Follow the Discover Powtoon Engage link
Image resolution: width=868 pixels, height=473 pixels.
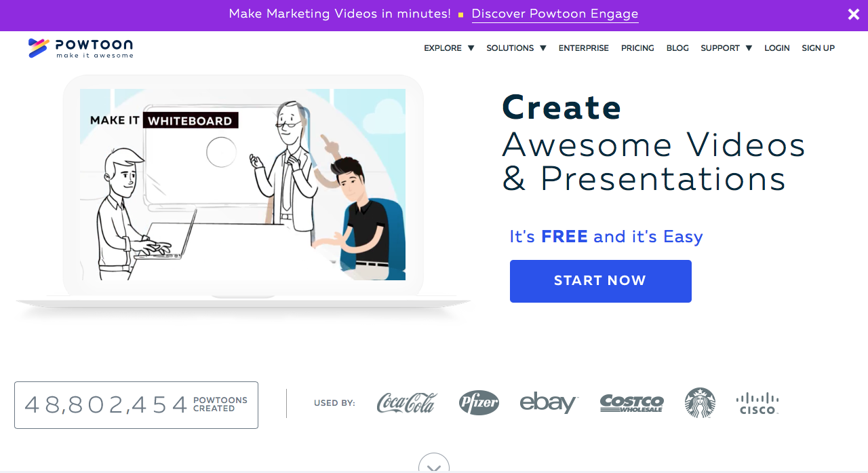coord(555,14)
